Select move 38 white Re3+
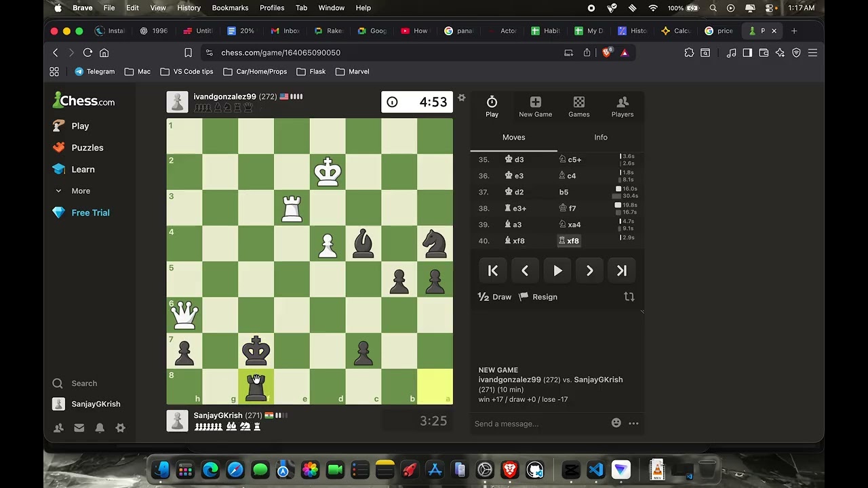This screenshot has width=868, height=488. tap(515, 208)
